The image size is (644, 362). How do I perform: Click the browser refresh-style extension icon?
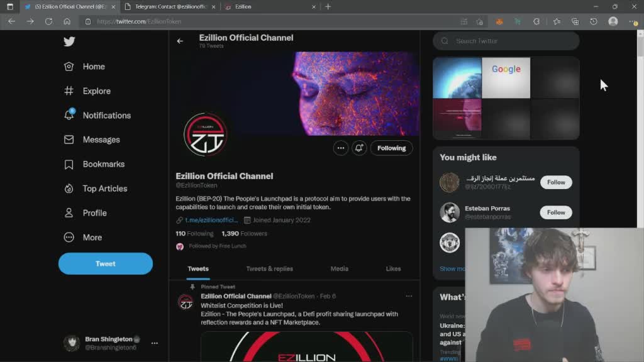tap(536, 21)
